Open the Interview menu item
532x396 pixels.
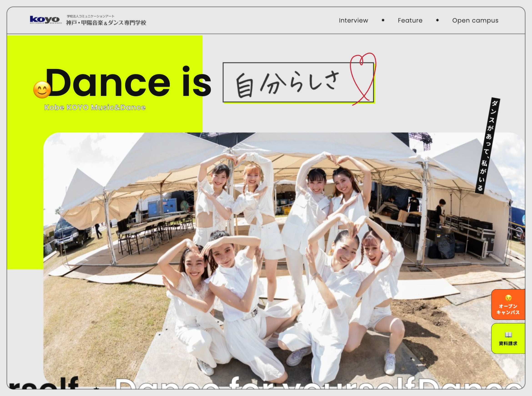tap(353, 21)
